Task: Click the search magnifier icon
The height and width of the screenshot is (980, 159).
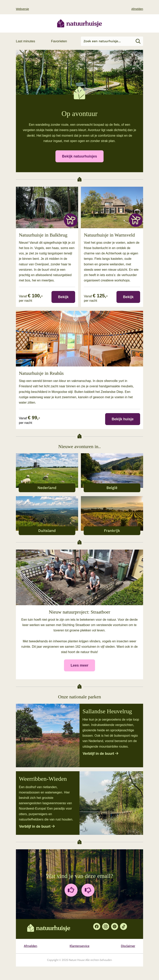Action: pyautogui.click(x=138, y=41)
